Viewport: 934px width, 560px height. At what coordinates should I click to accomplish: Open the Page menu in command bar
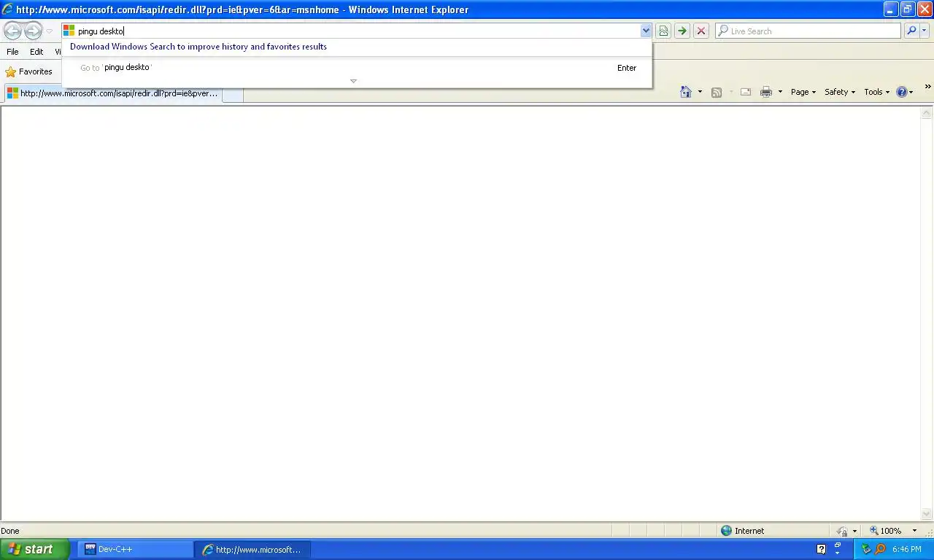point(803,92)
